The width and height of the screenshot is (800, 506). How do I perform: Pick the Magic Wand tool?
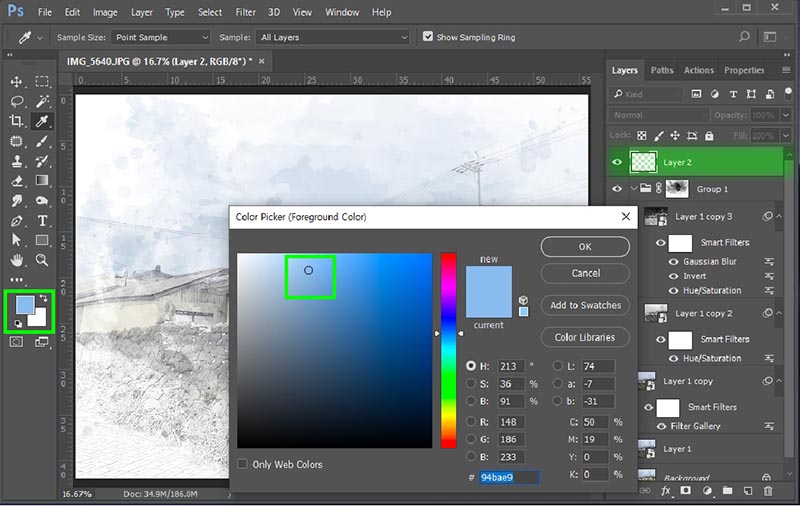pos(42,102)
